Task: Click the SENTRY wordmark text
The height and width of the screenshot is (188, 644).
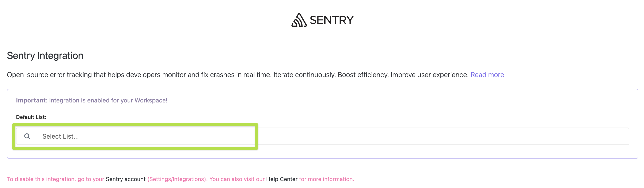Action: 332,20
